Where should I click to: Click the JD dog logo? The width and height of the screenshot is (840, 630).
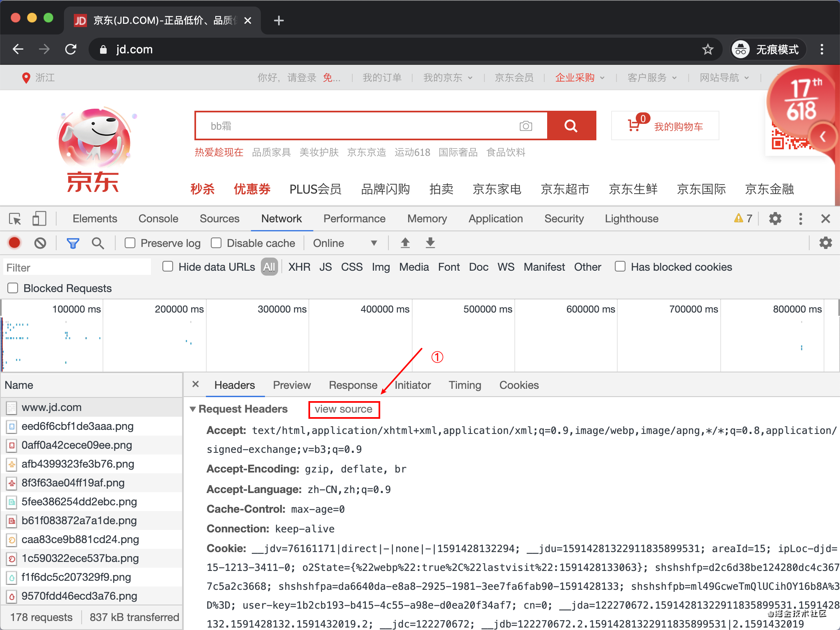[x=94, y=150]
